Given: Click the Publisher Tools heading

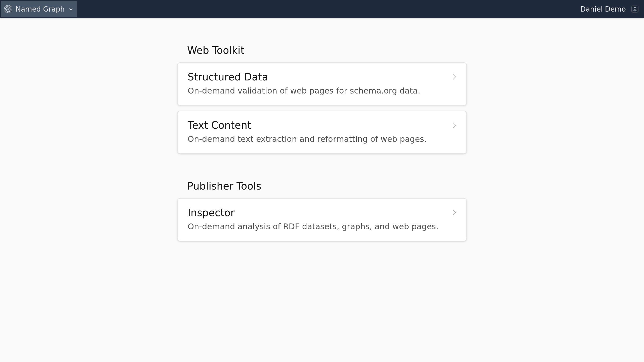Looking at the screenshot, I should coord(224,186).
